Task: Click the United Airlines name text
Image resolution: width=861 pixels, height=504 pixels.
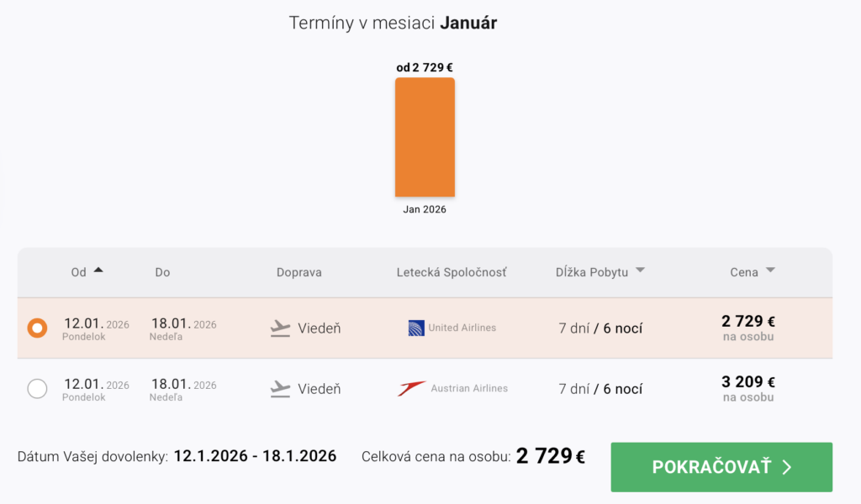Action: click(x=462, y=328)
